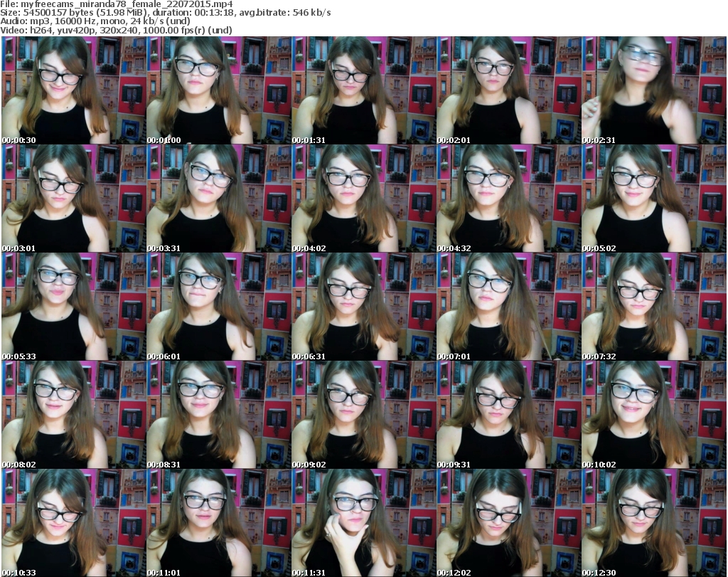Viewport: 728px width, 577px height.
Task: Select the thumbnail stamped 00:05:33
Action: click(74, 307)
